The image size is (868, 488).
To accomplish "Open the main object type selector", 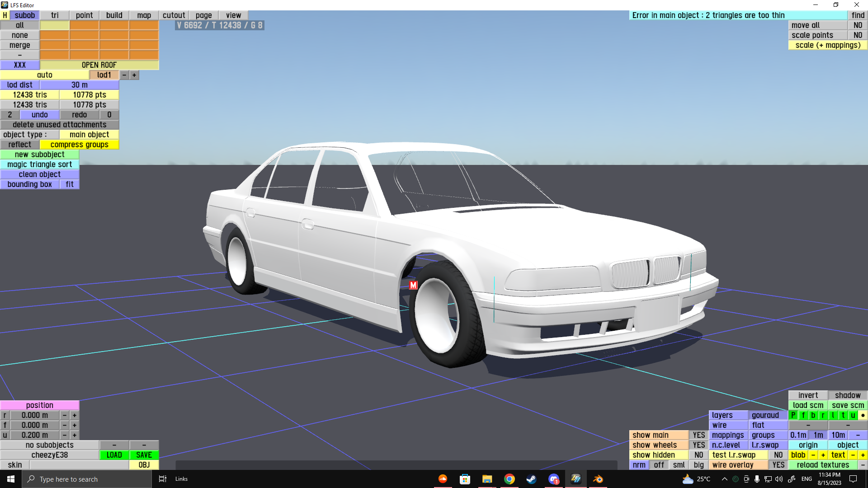I will tap(89, 135).
